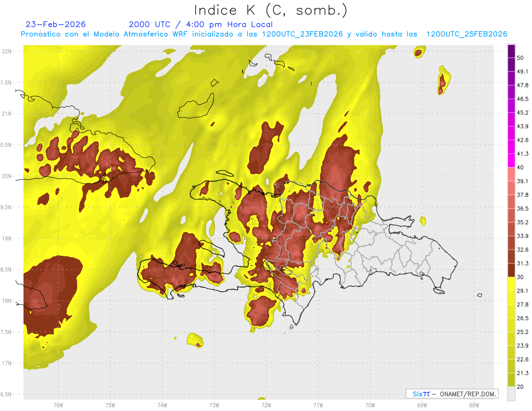Image resolution: width=532 pixels, height=411 pixels.
Task: Click the '18N' latitude label
Action: tap(8, 301)
